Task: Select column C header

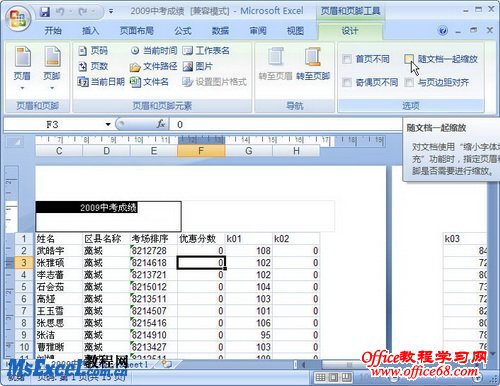Action: pos(59,151)
